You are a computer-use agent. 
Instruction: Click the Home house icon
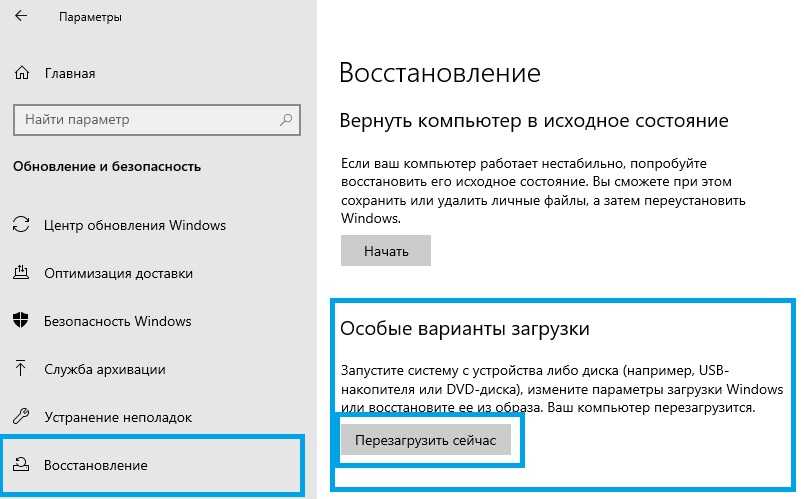22,73
